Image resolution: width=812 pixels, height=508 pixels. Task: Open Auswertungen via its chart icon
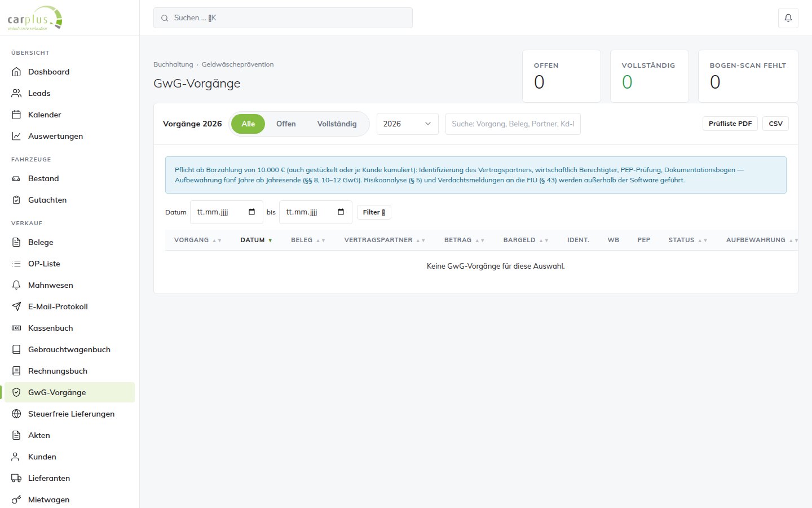point(16,136)
